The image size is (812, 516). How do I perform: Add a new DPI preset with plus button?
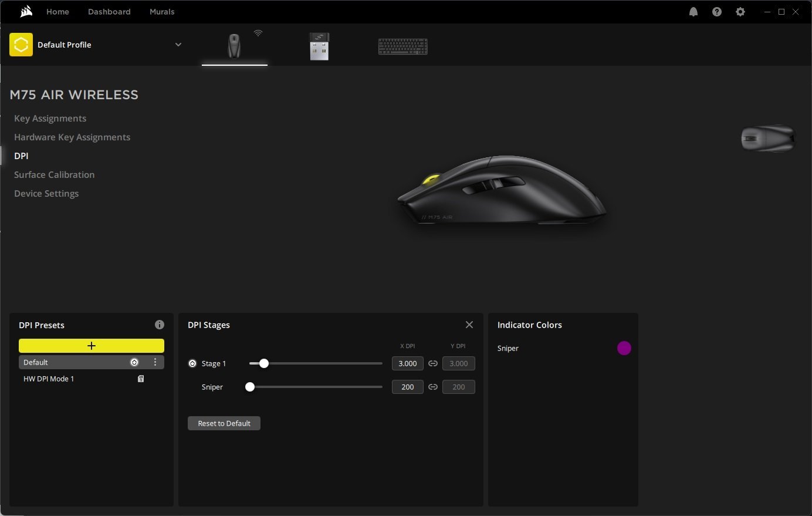pyautogui.click(x=92, y=346)
